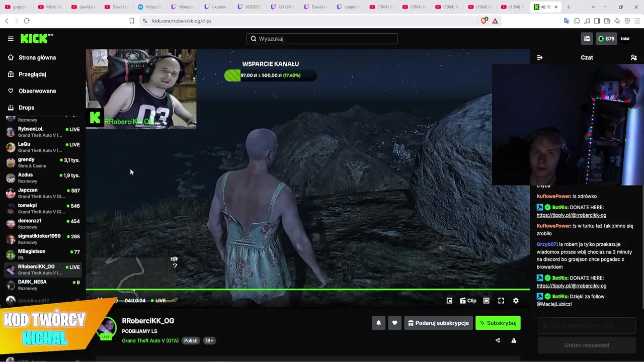The height and width of the screenshot is (362, 644).
Task: Open MBagietson IRL channel in sidebar
Action: pyautogui.click(x=43, y=254)
